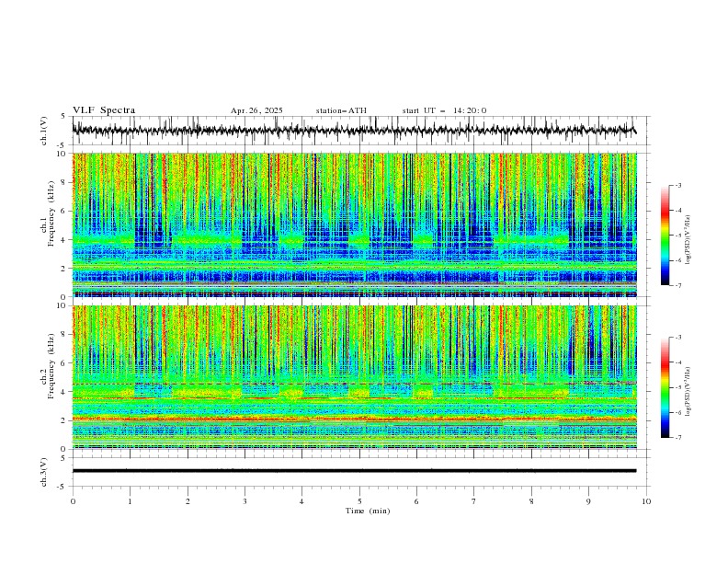Click the date "Apr. 26, 2025"

(x=256, y=110)
